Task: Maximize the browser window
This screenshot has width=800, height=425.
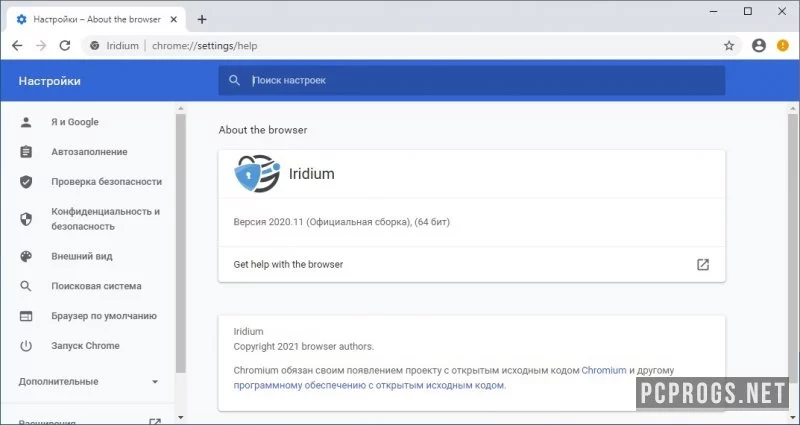Action: 747,11
